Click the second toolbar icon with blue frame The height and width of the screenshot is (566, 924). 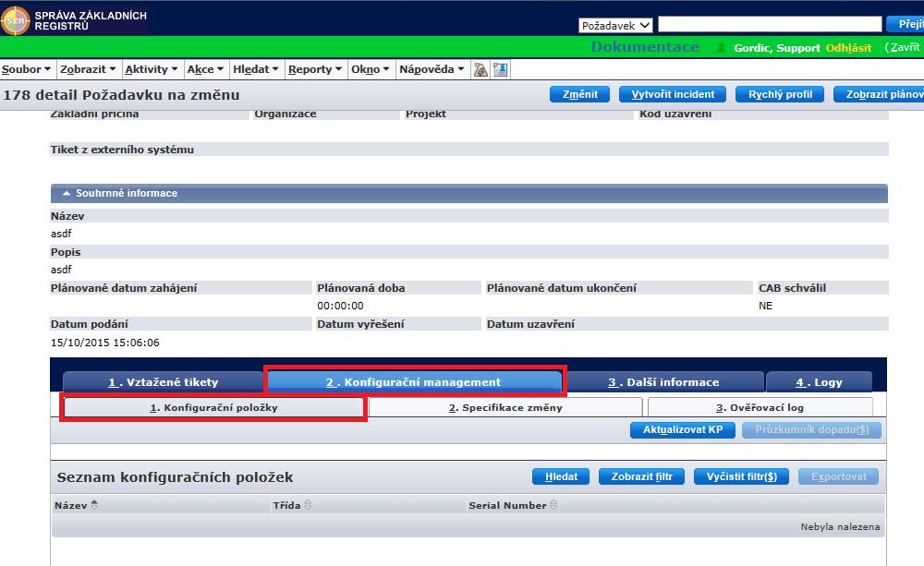(x=501, y=69)
